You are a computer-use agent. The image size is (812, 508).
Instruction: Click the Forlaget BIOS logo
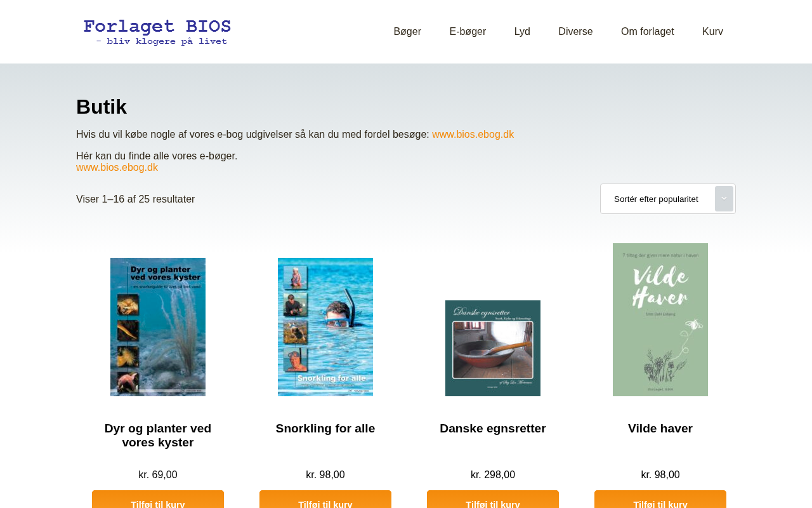click(x=157, y=32)
